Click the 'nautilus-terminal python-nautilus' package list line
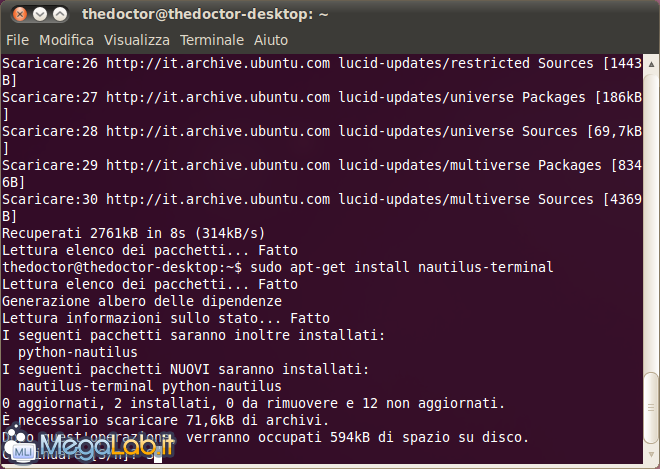Viewport: 660px width, 469px height. [x=150, y=386]
